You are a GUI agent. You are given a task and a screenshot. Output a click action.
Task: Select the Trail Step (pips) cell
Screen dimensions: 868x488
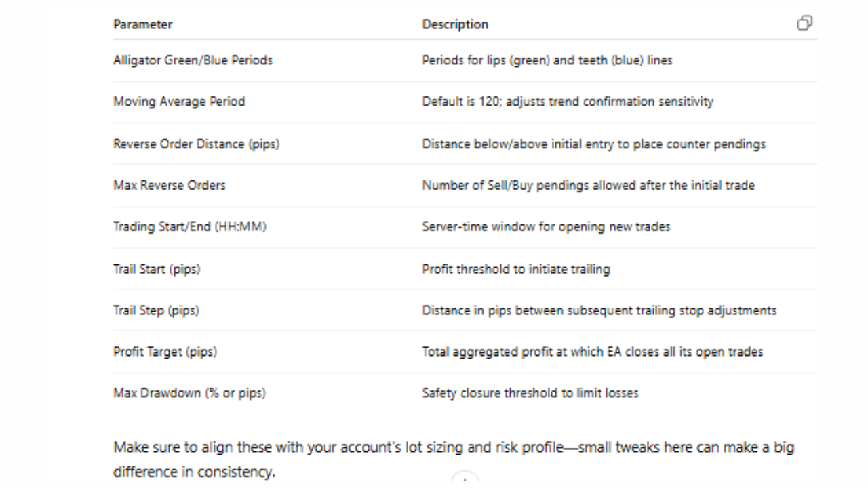click(x=156, y=310)
